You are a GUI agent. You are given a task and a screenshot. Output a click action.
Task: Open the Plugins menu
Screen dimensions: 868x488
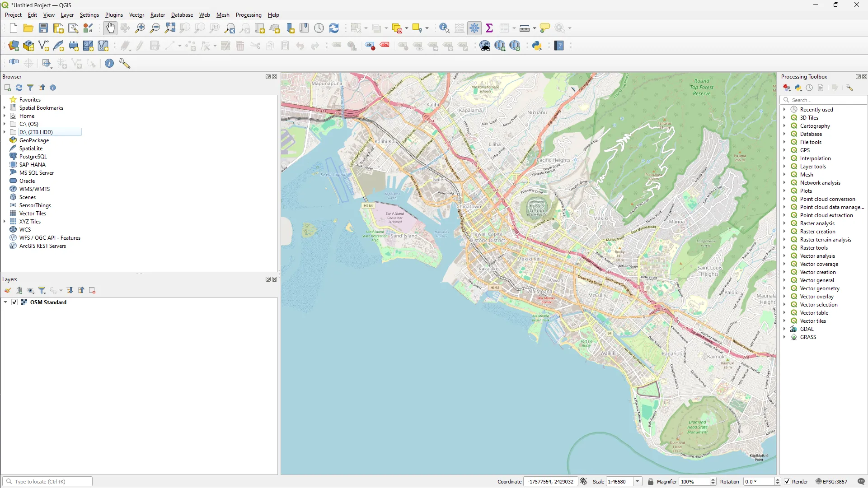click(114, 15)
